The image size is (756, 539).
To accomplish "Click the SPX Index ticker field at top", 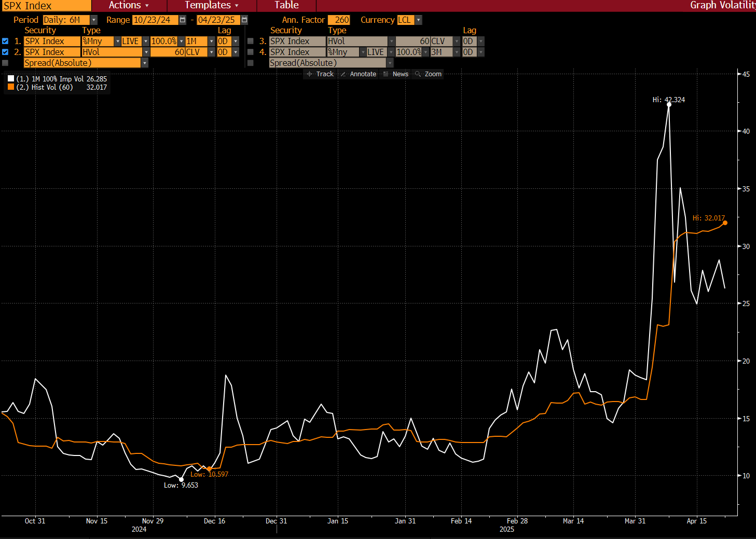I will coord(46,6).
